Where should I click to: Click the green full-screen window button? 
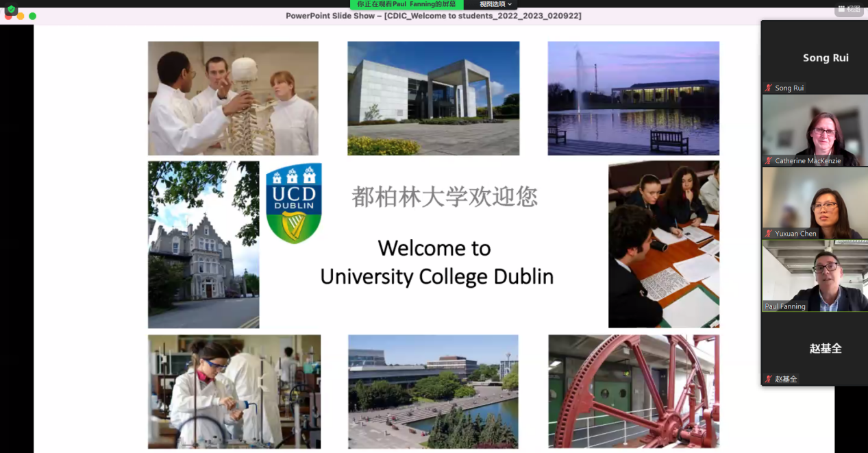coord(32,16)
